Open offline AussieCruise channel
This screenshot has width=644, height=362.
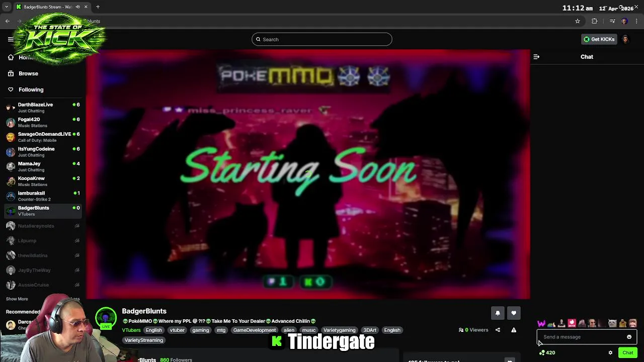pyautogui.click(x=43, y=285)
